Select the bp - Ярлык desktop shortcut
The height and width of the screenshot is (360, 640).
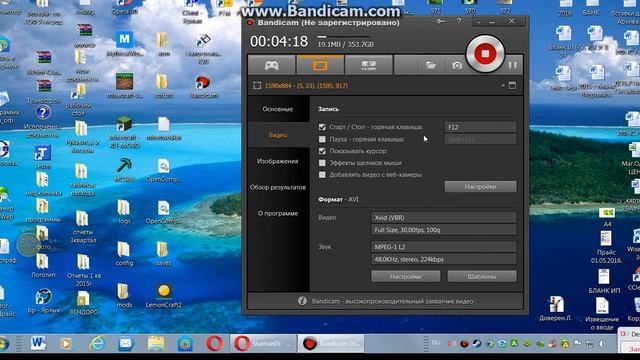click(x=43, y=301)
